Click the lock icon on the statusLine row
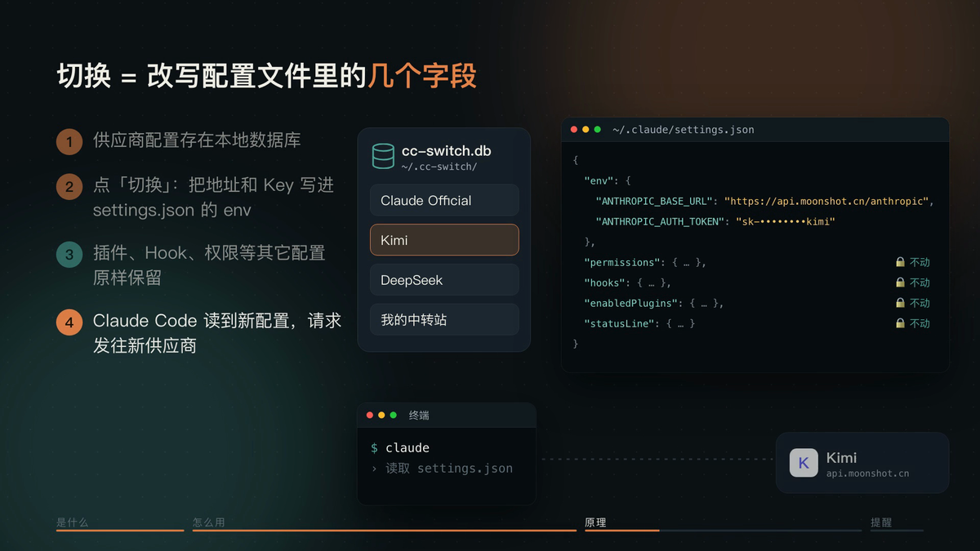 pyautogui.click(x=900, y=324)
